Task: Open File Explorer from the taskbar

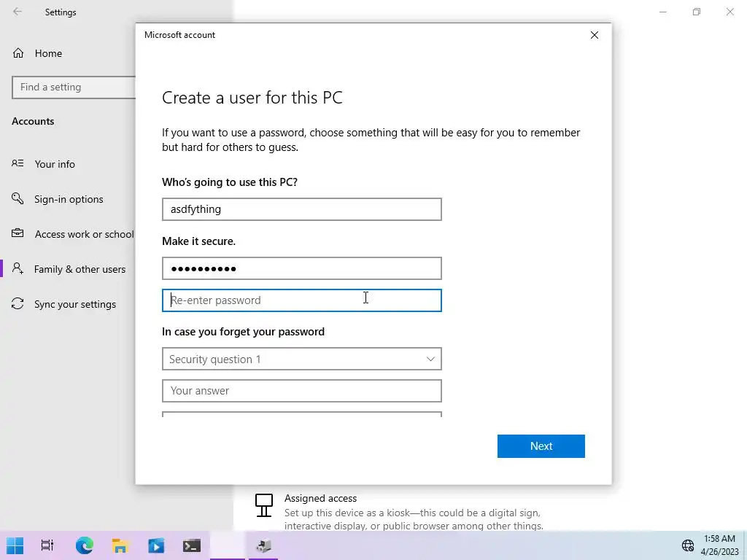Action: tap(120, 545)
